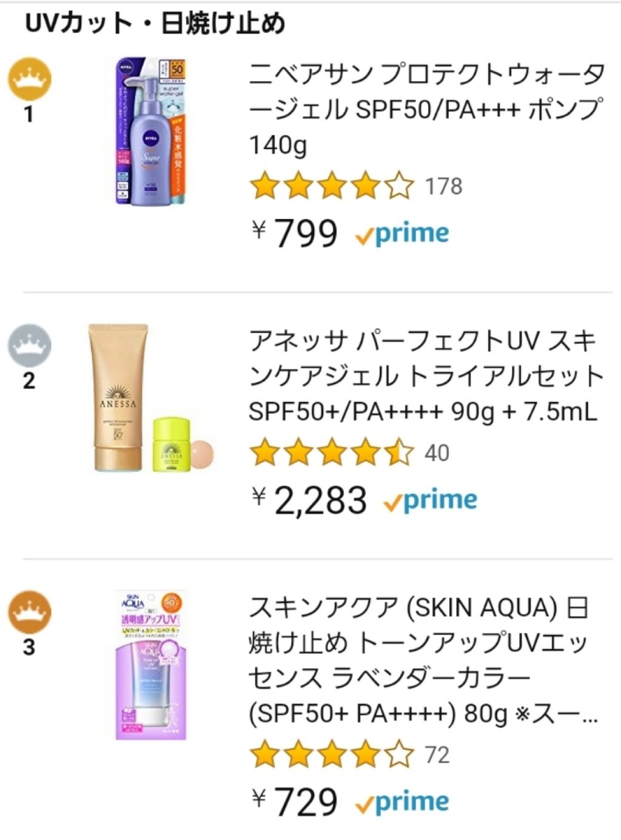This screenshot has height=840, width=621.
Task: Open the スキンアクア トーンアップUV title link
Action: (423, 660)
